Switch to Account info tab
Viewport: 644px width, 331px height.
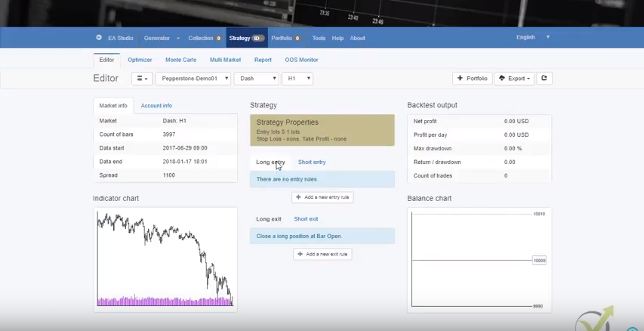coord(156,106)
